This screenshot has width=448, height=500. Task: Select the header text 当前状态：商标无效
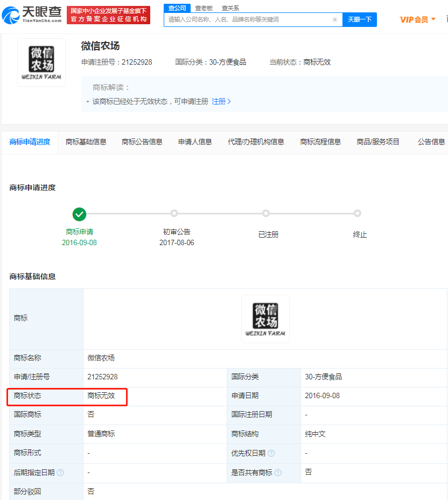(x=300, y=62)
